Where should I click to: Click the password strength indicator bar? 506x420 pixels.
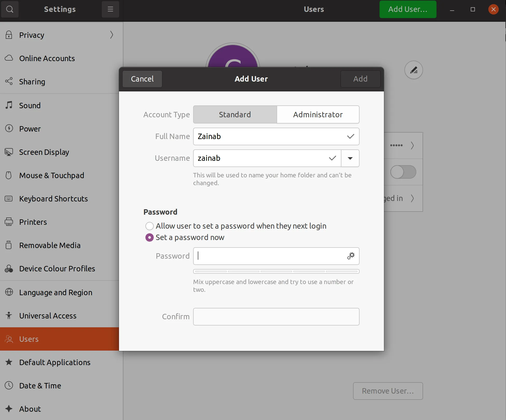[x=276, y=271]
